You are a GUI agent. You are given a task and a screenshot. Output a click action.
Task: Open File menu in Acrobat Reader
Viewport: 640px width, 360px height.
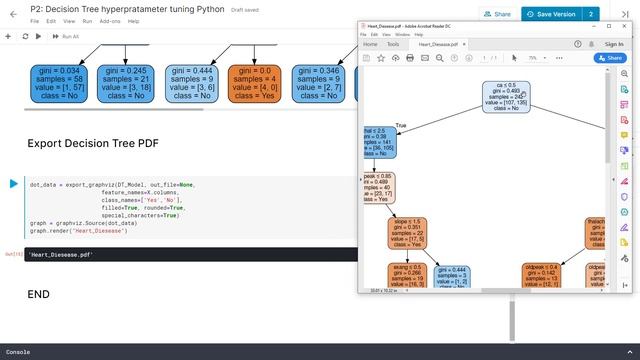tap(363, 35)
